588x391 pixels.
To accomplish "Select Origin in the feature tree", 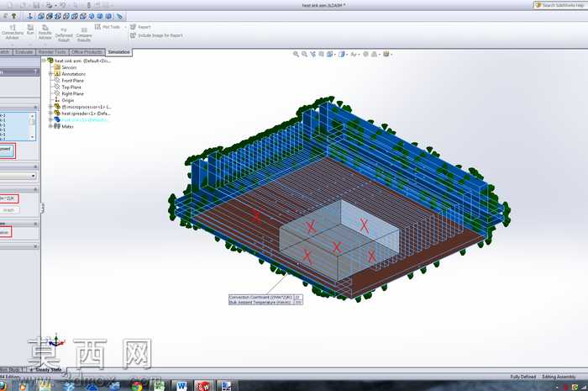I will tap(64, 100).
